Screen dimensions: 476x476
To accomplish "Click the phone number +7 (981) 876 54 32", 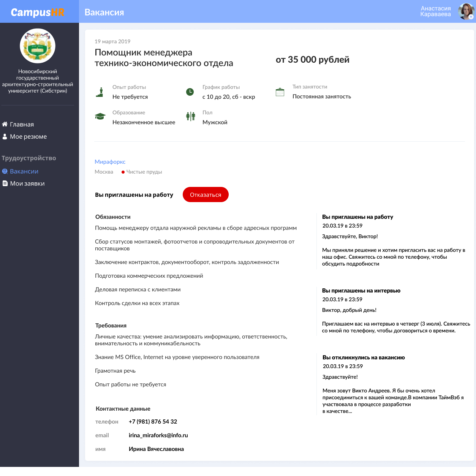I will 153,422.
